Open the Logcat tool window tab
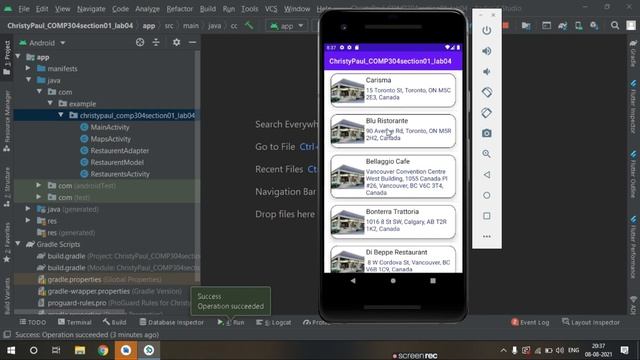Screen dimensions: 640x360 pyautogui.click(x=273, y=322)
